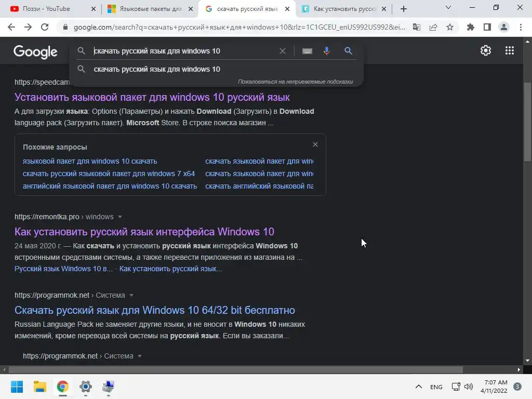Open related query языковой пакет для windows 10 скачать
This screenshot has height=399, width=532.
90,161
